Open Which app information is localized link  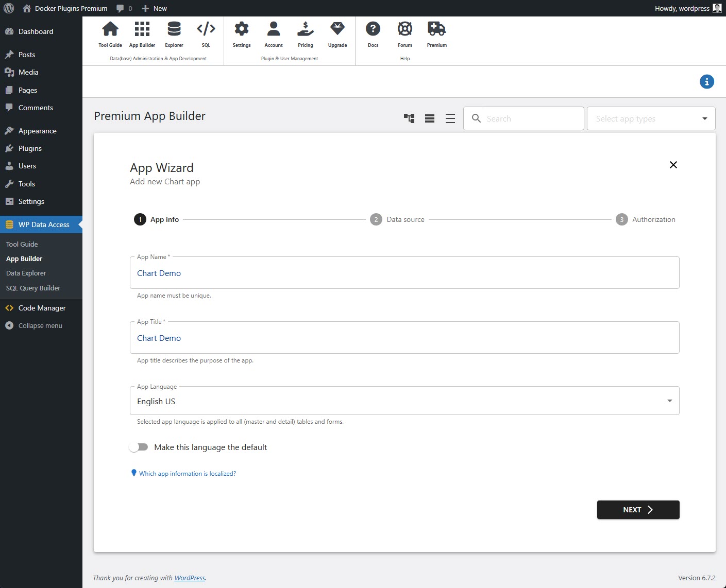(188, 474)
